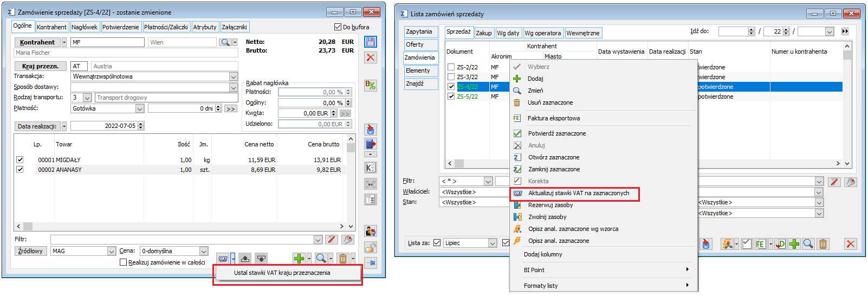The height and width of the screenshot is (296, 868).
Task: Click the green plus add icon in the order window
Action: coord(299,259)
